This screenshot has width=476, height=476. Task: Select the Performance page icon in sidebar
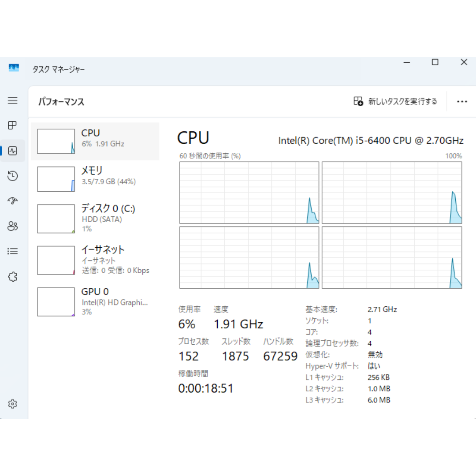tap(12, 151)
